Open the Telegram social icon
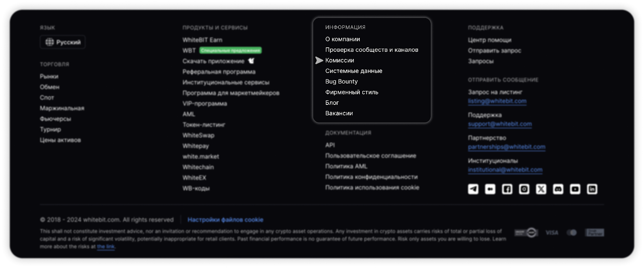Viewport: 644px width, 268px height. pos(473,189)
